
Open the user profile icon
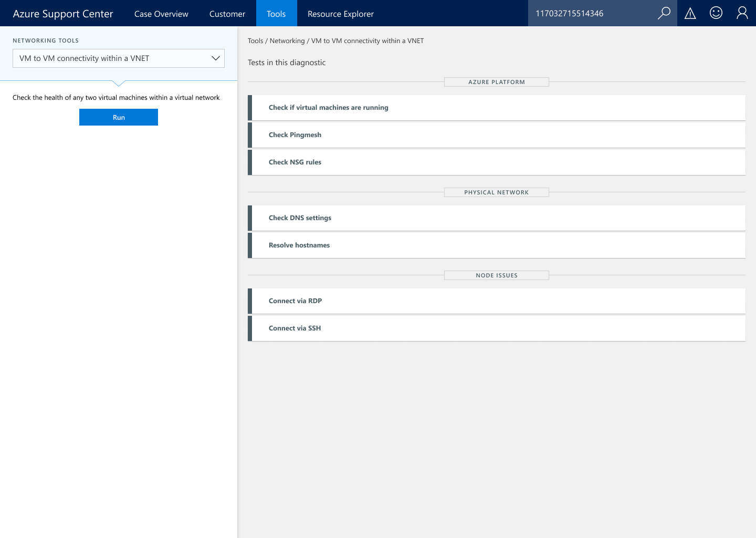[x=742, y=13]
